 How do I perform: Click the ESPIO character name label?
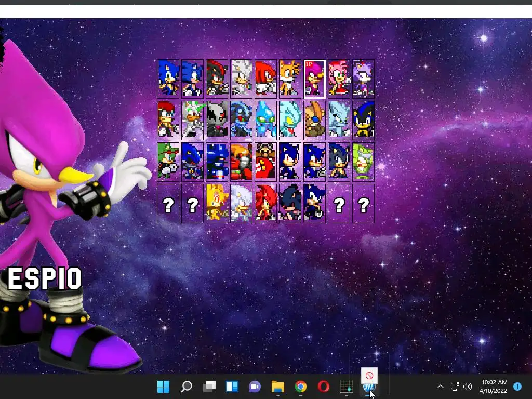pos(45,278)
